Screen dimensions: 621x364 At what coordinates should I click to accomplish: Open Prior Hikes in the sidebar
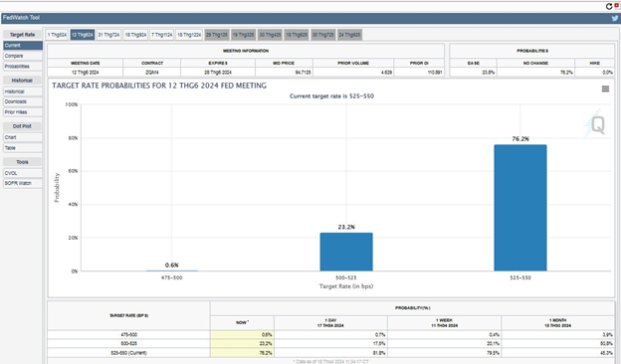click(x=23, y=112)
